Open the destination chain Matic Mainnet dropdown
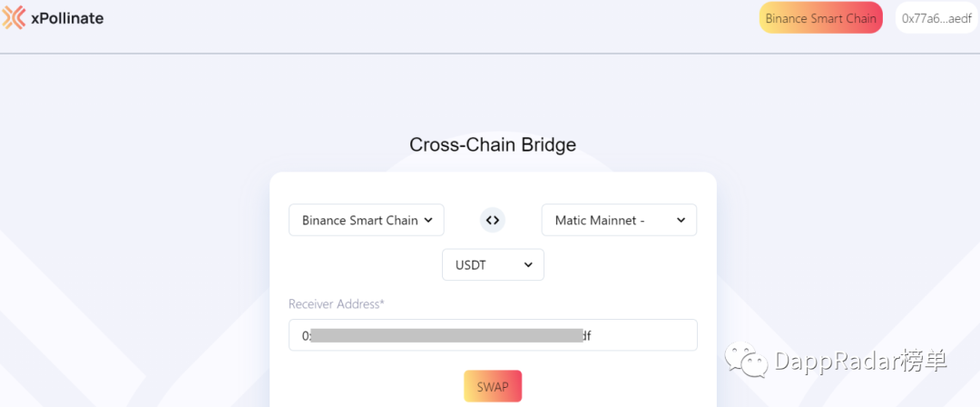980x407 pixels. coord(619,220)
